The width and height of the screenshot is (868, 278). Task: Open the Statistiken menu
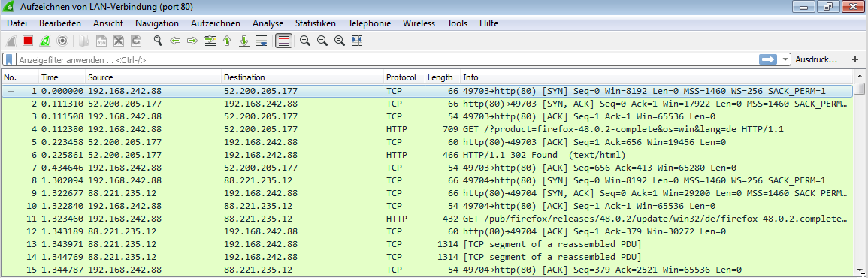coord(316,23)
